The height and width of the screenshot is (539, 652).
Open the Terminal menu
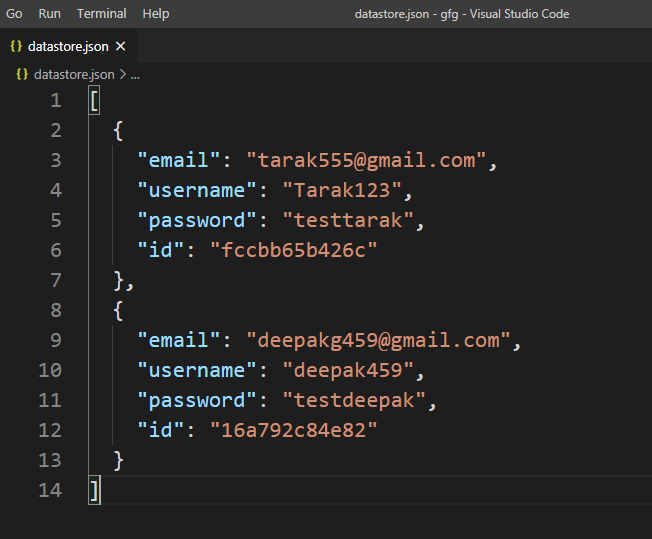[x=101, y=14]
